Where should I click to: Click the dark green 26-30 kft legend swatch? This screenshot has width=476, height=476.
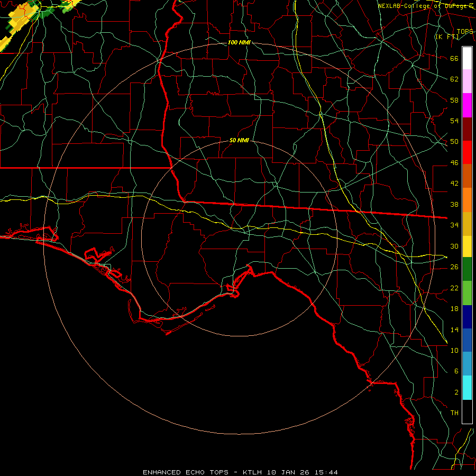pos(467,269)
